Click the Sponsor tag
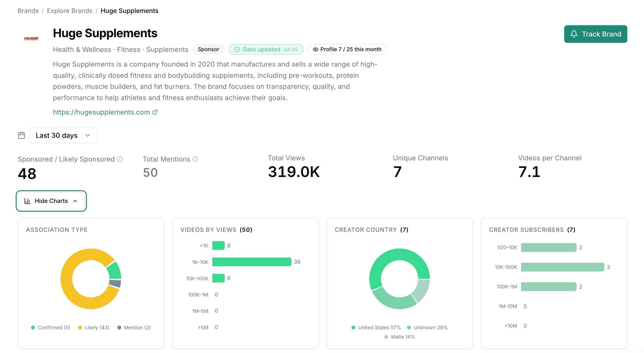The height and width of the screenshot is (353, 644). 208,49
